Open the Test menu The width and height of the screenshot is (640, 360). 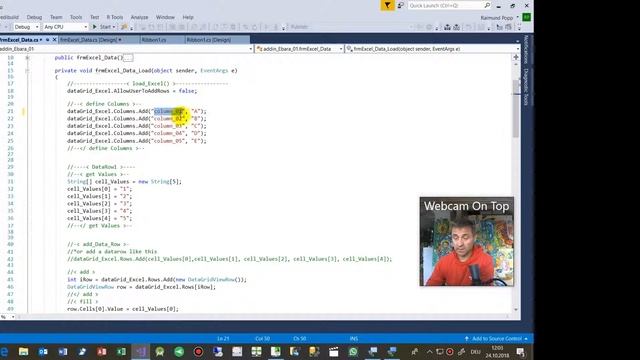[x=94, y=17]
